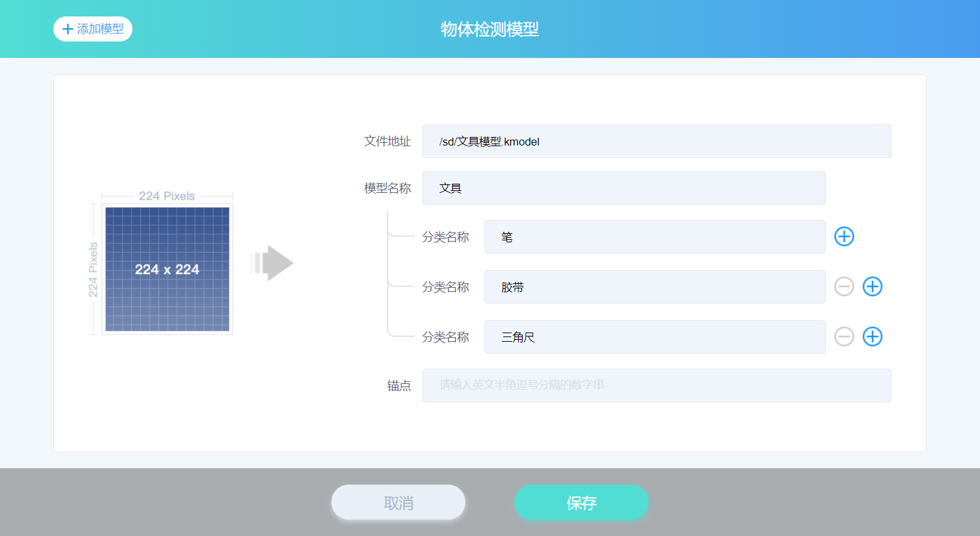Click the 分类名称 label beside 三角尺
This screenshot has width=980, height=536.
click(446, 337)
